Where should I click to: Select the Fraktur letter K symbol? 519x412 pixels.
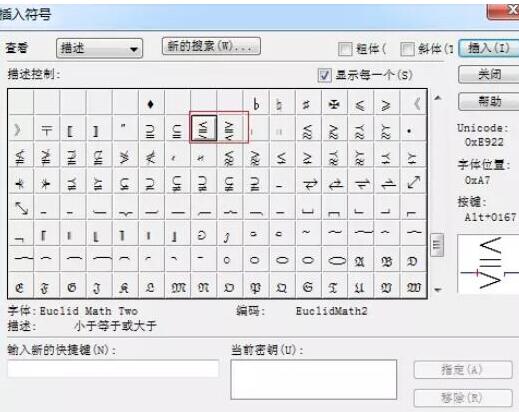coord(124,287)
